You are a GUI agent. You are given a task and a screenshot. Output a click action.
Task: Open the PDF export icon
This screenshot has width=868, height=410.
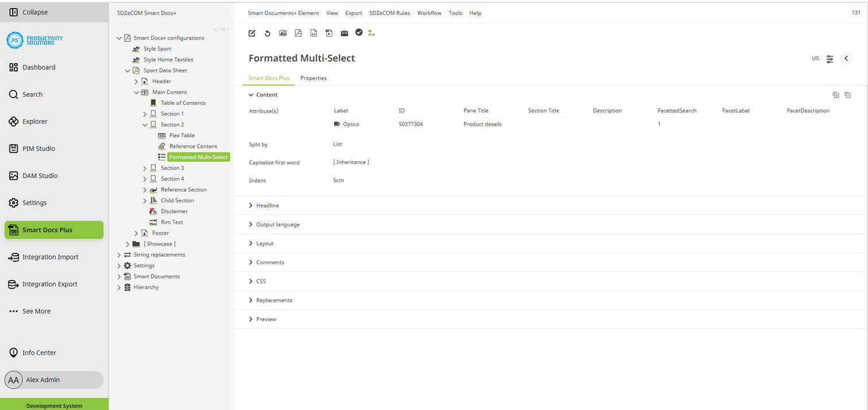(299, 33)
